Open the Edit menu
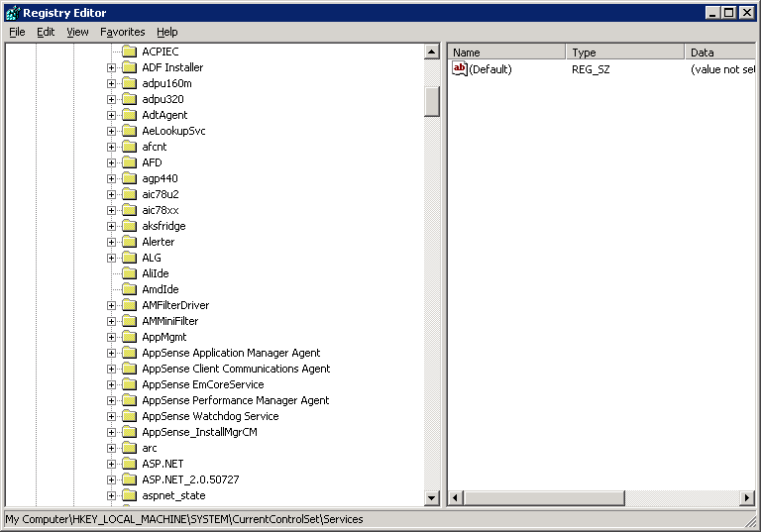This screenshot has width=761, height=532. coord(46,32)
